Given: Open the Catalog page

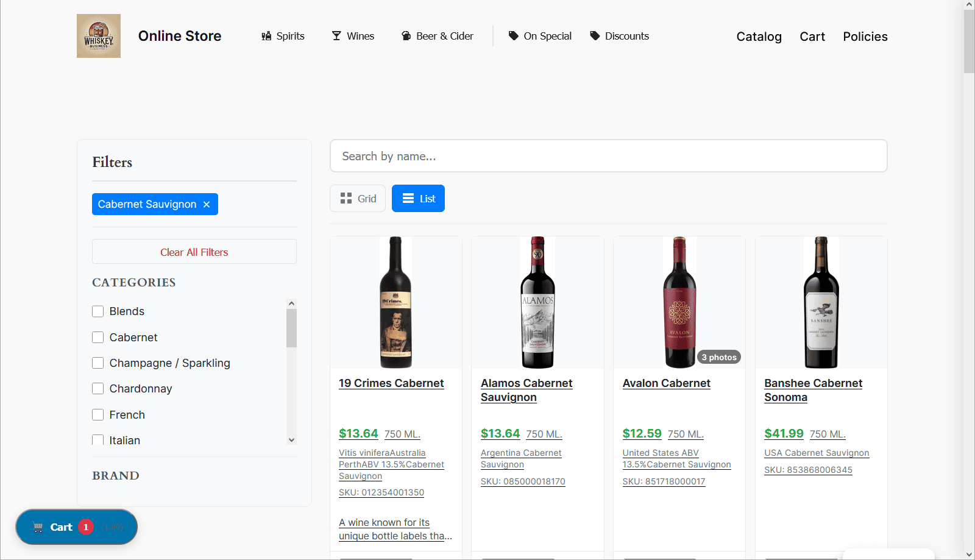Looking at the screenshot, I should coord(759,37).
